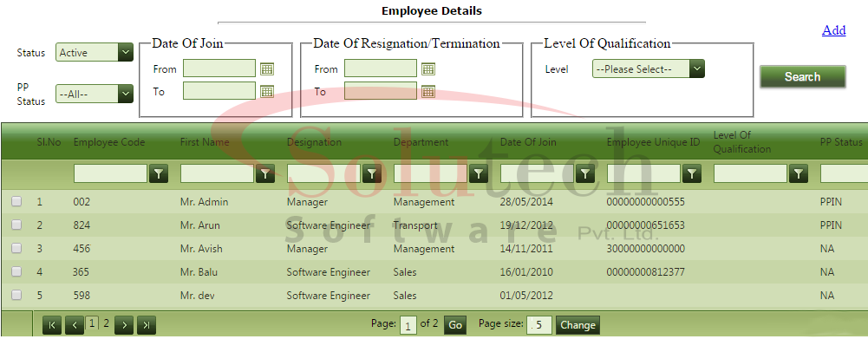Click the Employee Code filter text box
This screenshot has width=868, height=339.
point(111,174)
